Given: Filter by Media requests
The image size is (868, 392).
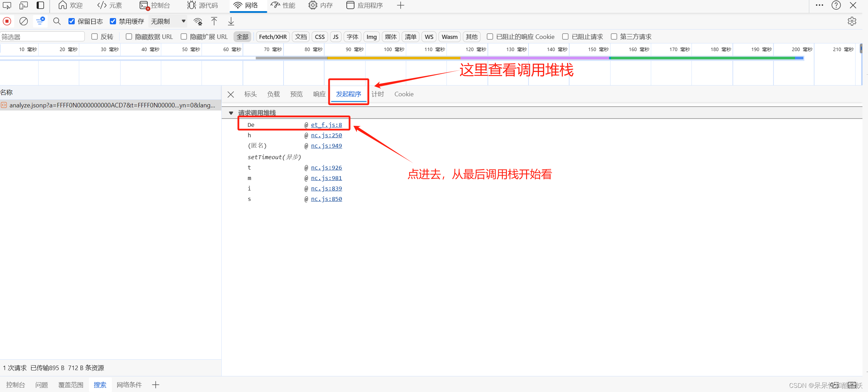Looking at the screenshot, I should (x=391, y=36).
